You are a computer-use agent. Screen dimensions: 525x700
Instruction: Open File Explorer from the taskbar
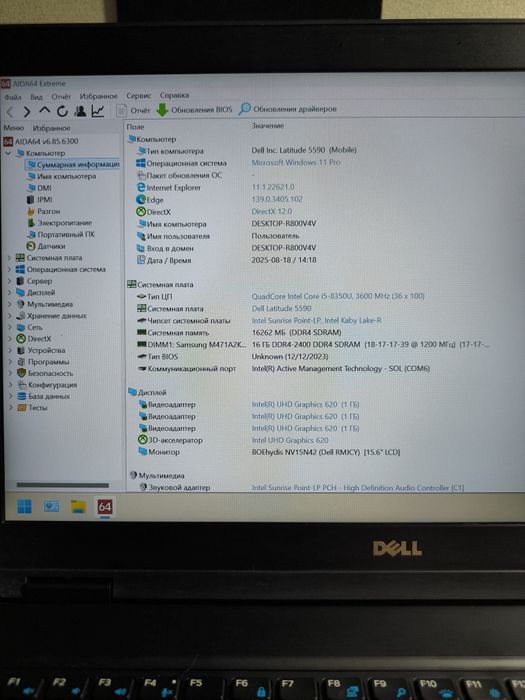pyautogui.click(x=78, y=507)
